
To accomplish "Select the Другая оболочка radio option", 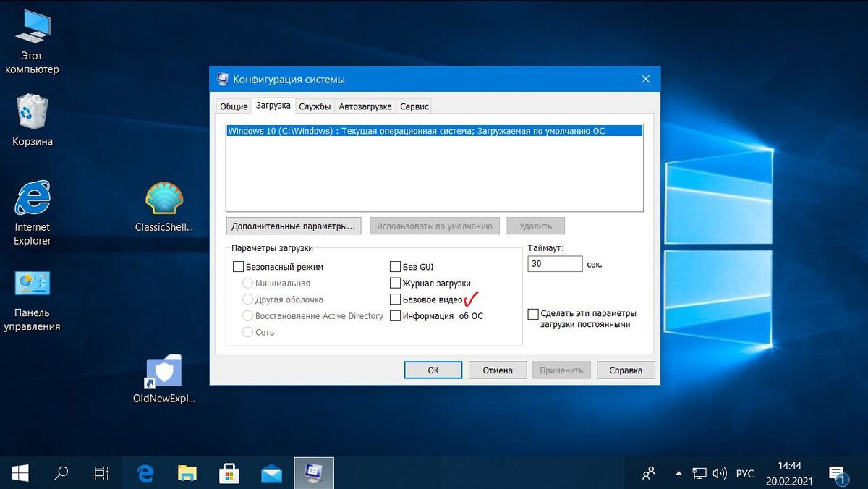I will point(248,299).
